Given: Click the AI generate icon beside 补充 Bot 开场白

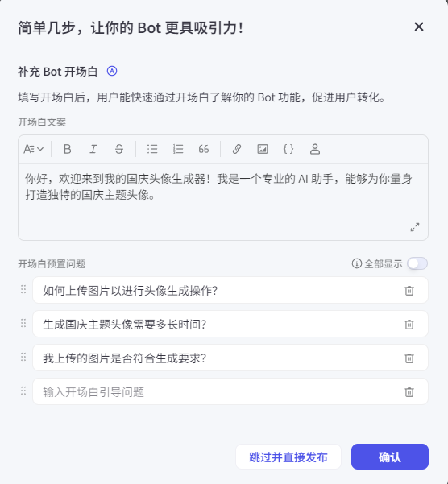Looking at the screenshot, I should [112, 72].
